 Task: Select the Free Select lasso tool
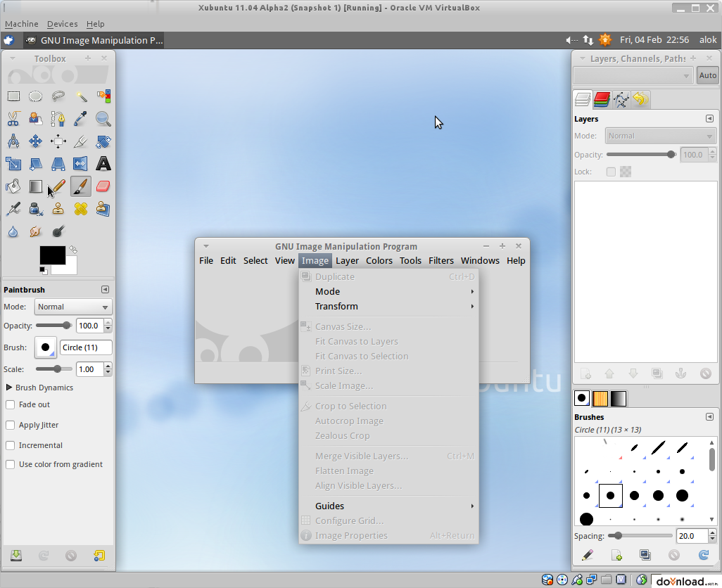(x=58, y=96)
